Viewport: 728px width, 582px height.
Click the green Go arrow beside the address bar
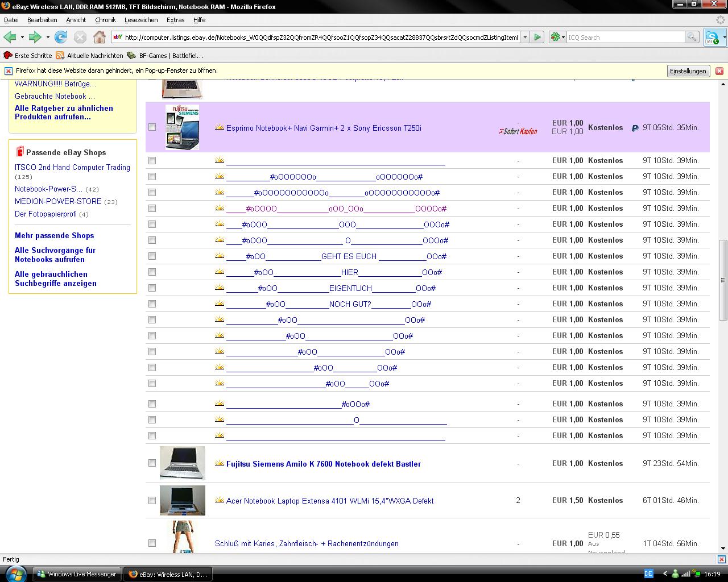[537, 37]
